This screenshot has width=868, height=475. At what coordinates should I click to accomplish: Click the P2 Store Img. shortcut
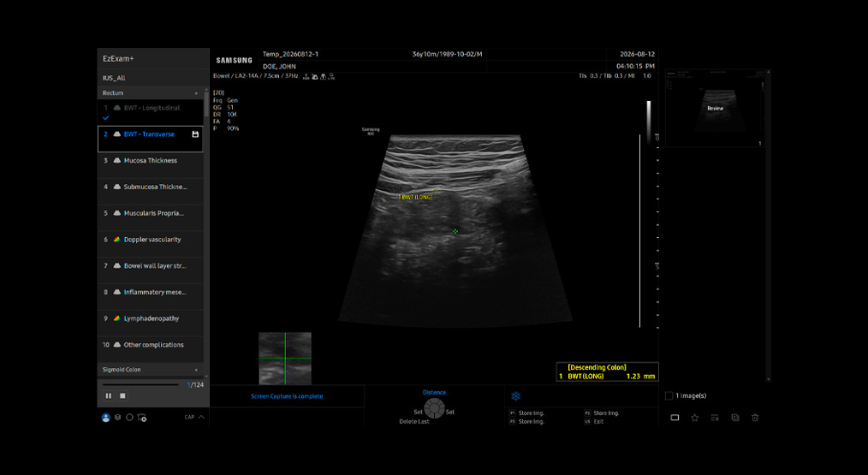pyautogui.click(x=602, y=413)
